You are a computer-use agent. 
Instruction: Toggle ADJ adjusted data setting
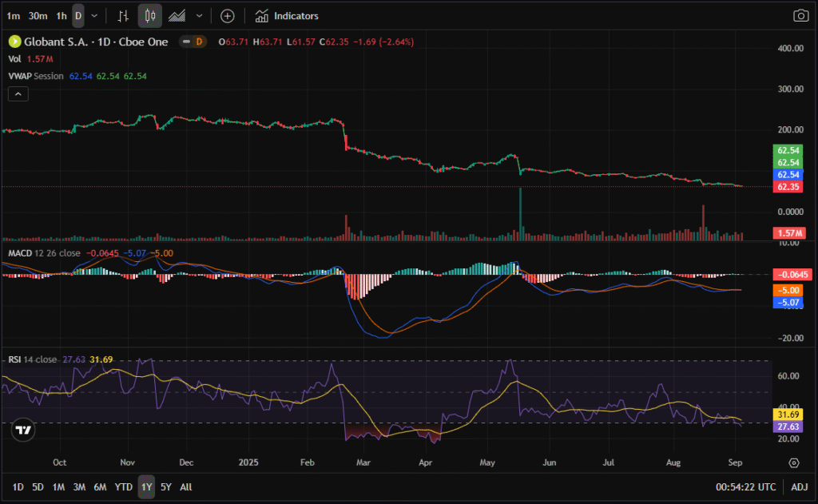coord(800,487)
